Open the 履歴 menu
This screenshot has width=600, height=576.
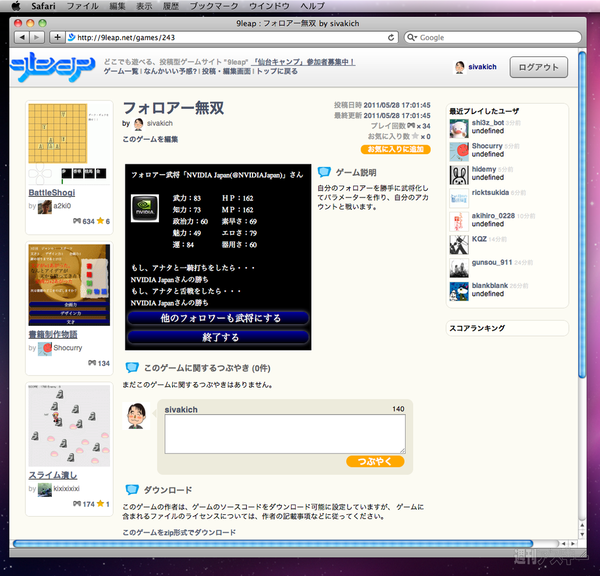pyautogui.click(x=171, y=6)
